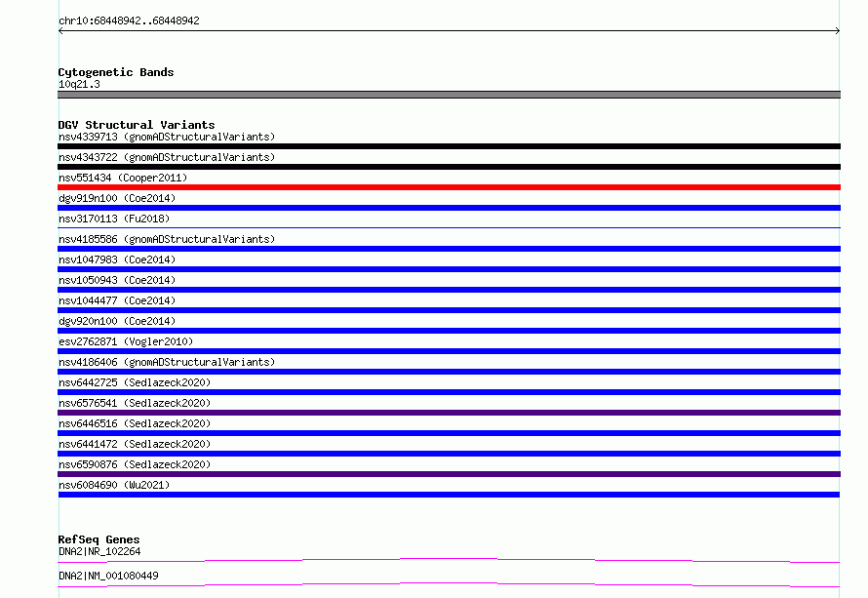
Task: Click the magenta line under DNA2|NR_102264
Action: point(449,559)
